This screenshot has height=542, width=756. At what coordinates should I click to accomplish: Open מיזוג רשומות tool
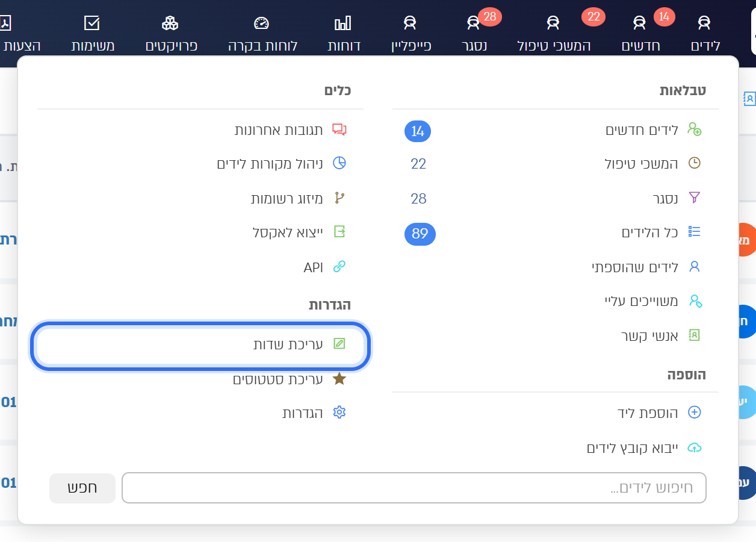[287, 198]
